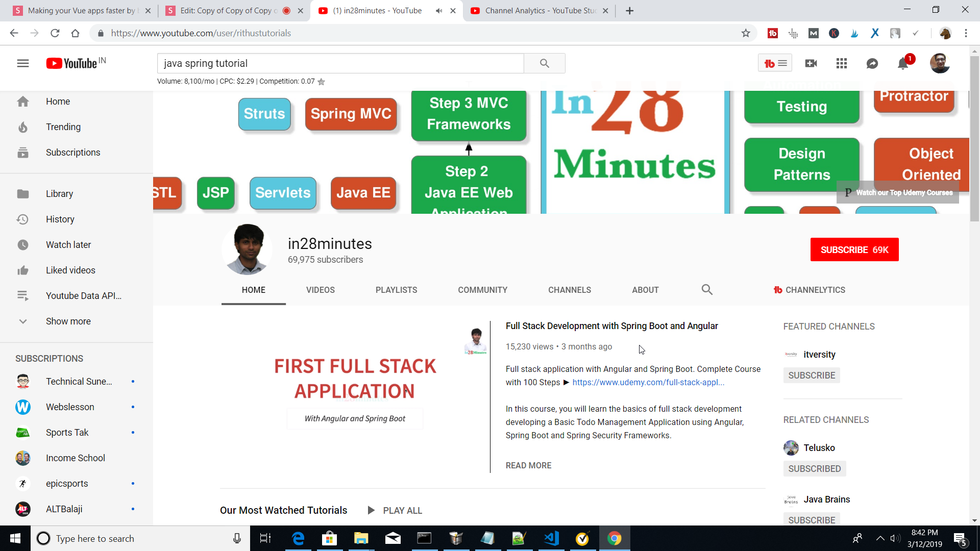Expand the Show more sidebar section
The width and height of the screenshot is (980, 551).
(68, 321)
